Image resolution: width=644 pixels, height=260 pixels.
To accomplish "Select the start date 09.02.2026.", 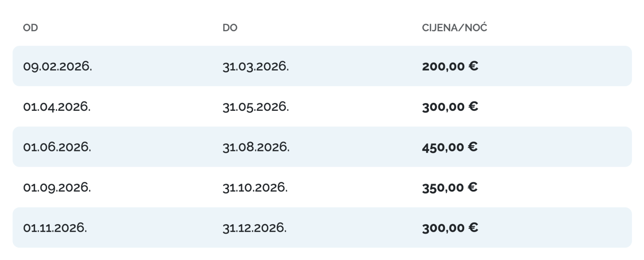I will (58, 67).
